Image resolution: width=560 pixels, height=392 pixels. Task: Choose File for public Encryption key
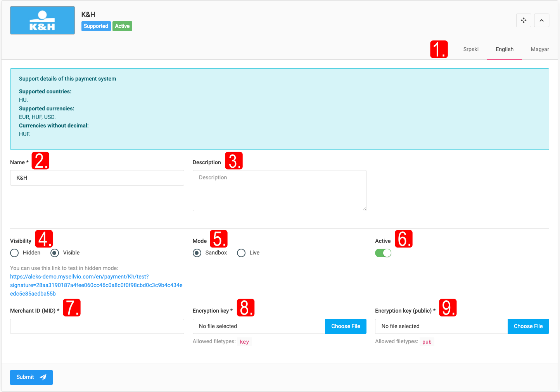coord(528,327)
